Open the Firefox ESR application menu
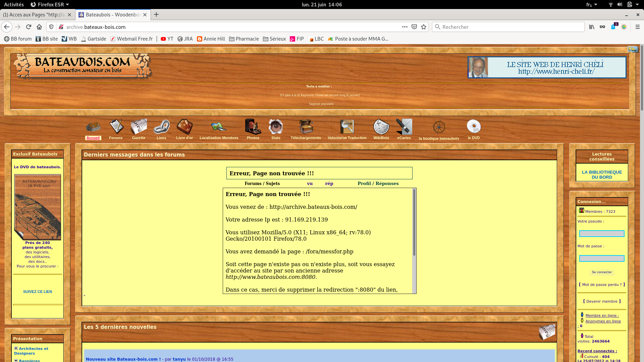644x362 pixels. 50,4
